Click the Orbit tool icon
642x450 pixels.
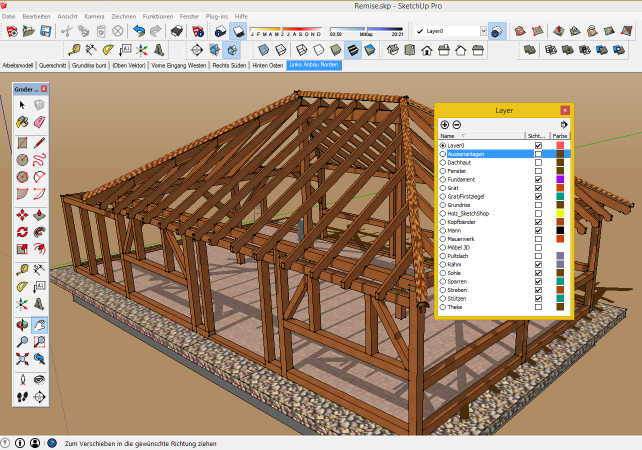point(22,324)
